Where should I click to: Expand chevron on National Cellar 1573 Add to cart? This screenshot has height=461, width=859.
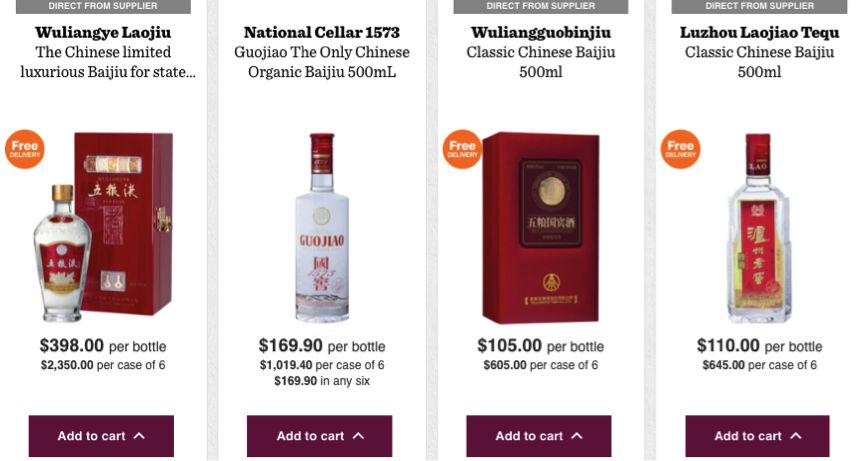click(358, 436)
